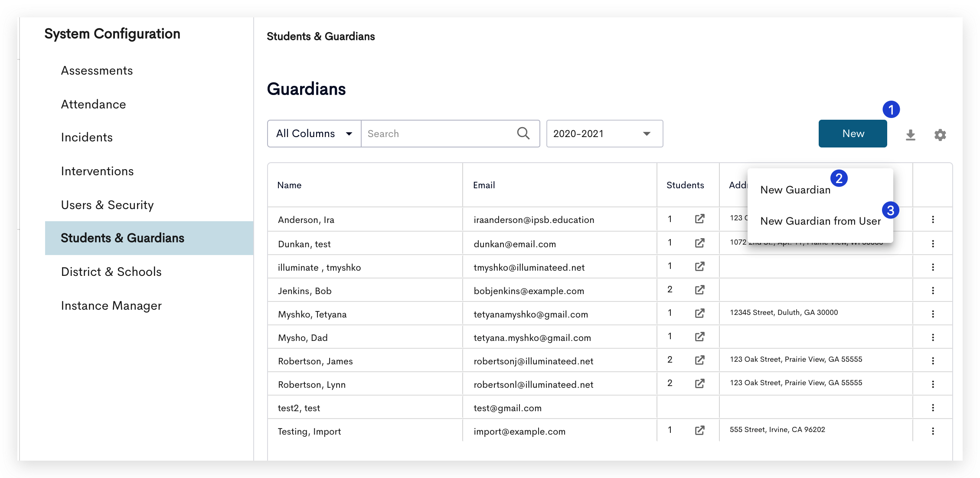980x478 pixels.
Task: Open row actions menu for Testing, Import
Action: point(933,431)
